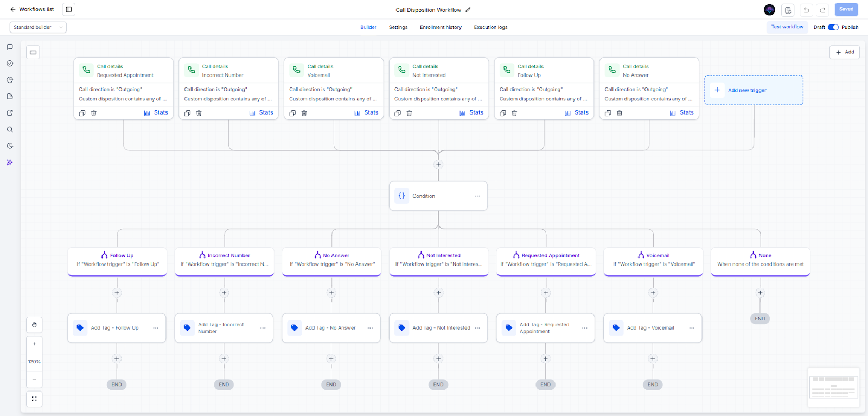Screen dimensions: 868x416
Task: Open Add Tag - Not Interested options menu
Action: click(x=477, y=328)
